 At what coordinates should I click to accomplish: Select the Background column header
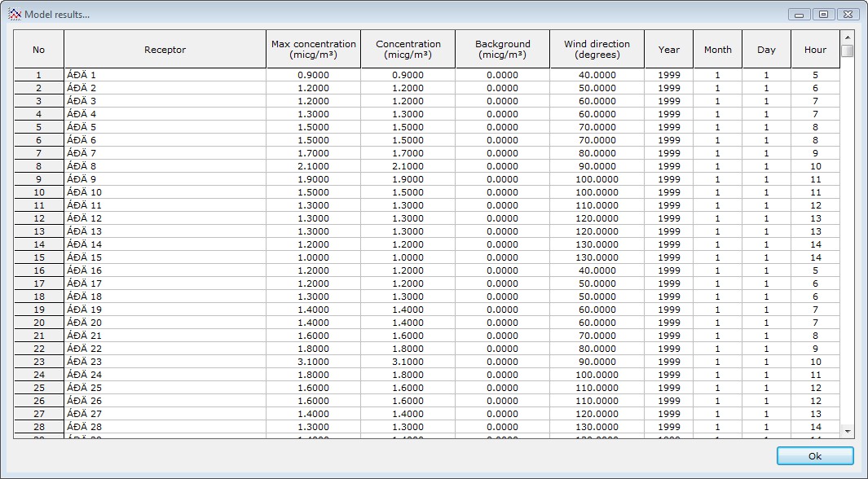click(x=502, y=50)
